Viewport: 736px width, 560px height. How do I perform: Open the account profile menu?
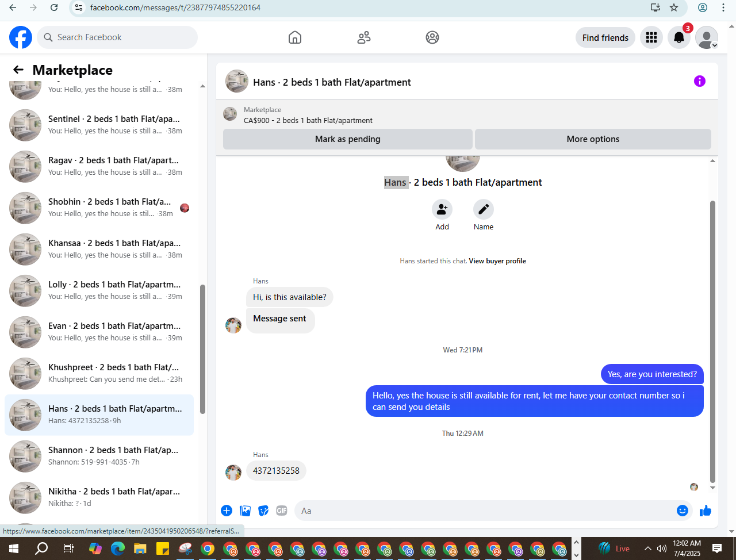tap(707, 37)
